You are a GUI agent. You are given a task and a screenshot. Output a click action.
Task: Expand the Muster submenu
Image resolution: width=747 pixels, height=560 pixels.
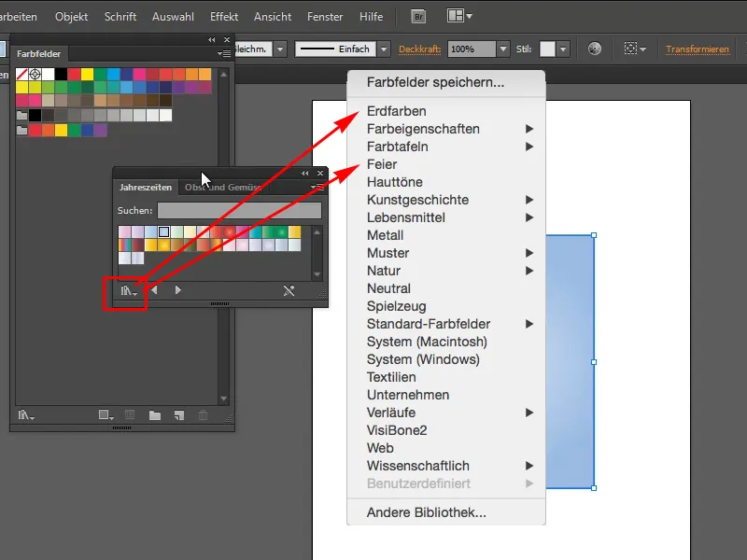(387, 253)
